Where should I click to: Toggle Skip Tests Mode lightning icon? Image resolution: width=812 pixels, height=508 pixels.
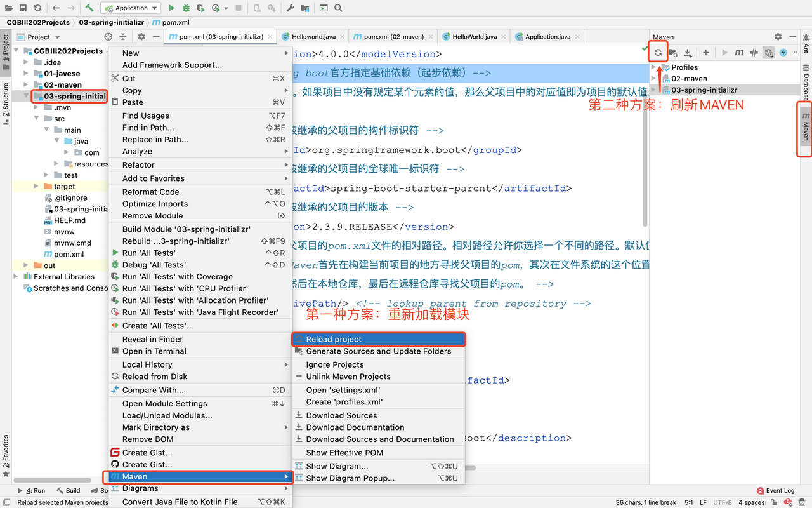point(783,53)
